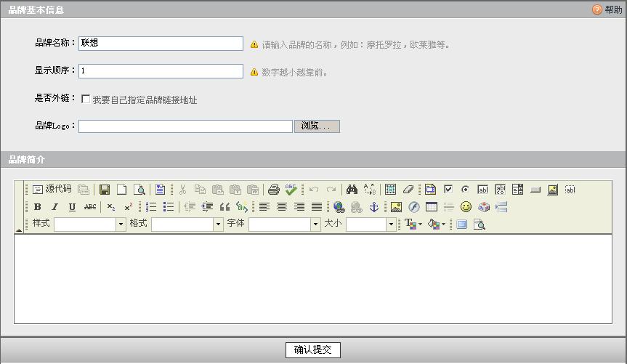This screenshot has width=627, height=364.
Task: Click the Paste from Word icon
Action: (253, 189)
